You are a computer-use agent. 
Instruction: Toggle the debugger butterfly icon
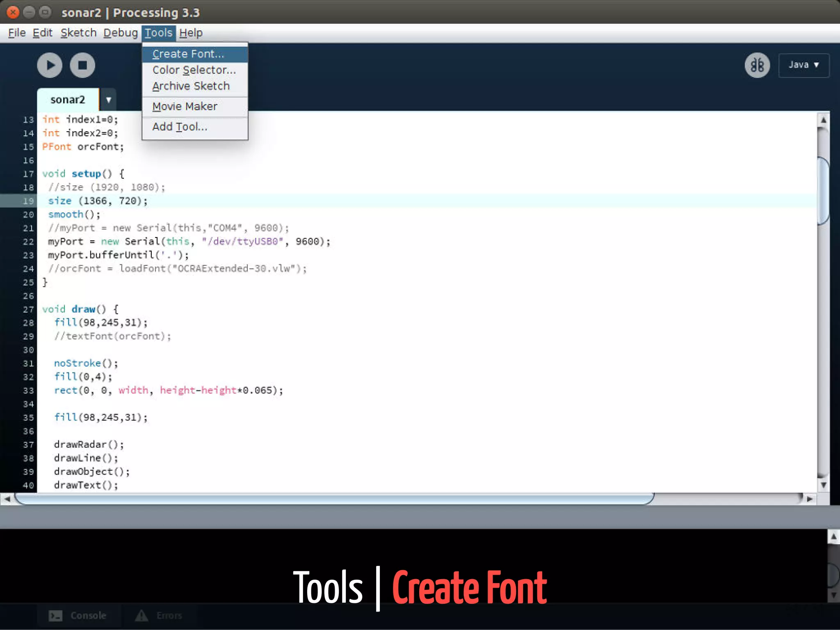coord(757,65)
